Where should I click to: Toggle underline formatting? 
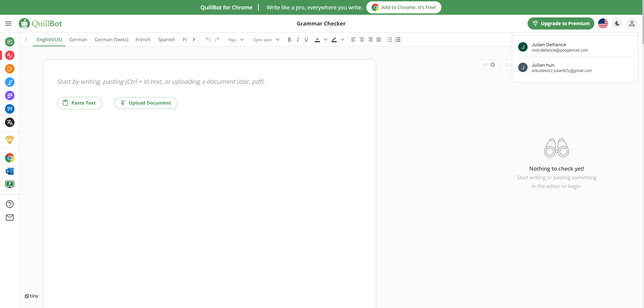coord(306,40)
